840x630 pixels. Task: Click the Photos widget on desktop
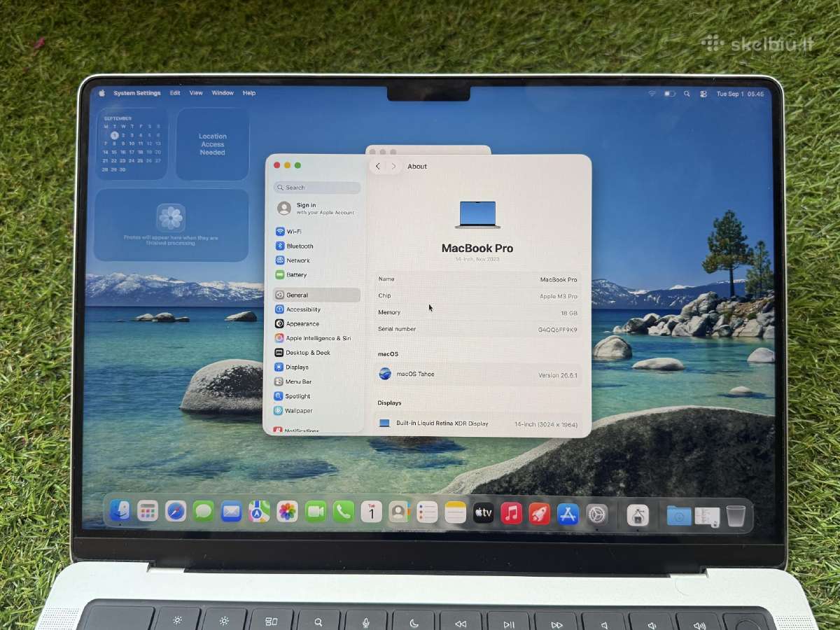[x=171, y=225]
